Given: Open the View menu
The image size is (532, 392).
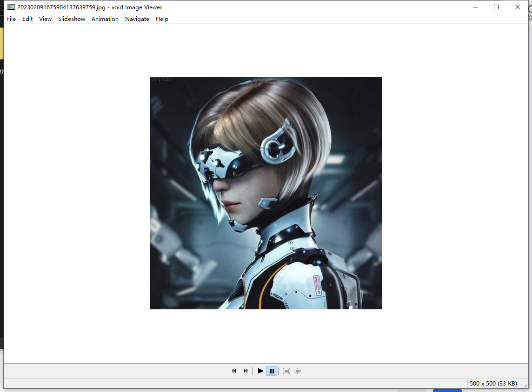Looking at the screenshot, I should coord(45,19).
